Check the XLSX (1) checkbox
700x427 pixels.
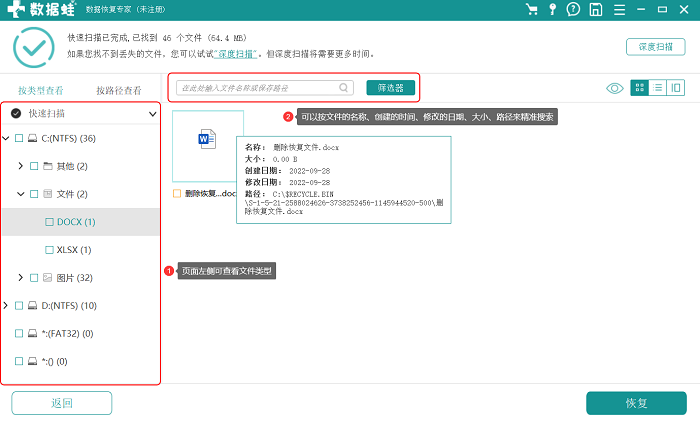click(50, 250)
